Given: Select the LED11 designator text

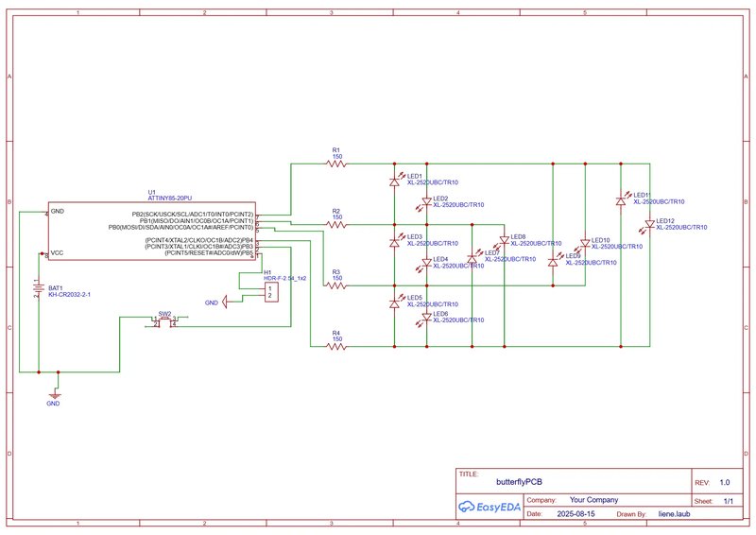Looking at the screenshot, I should pos(642,195).
